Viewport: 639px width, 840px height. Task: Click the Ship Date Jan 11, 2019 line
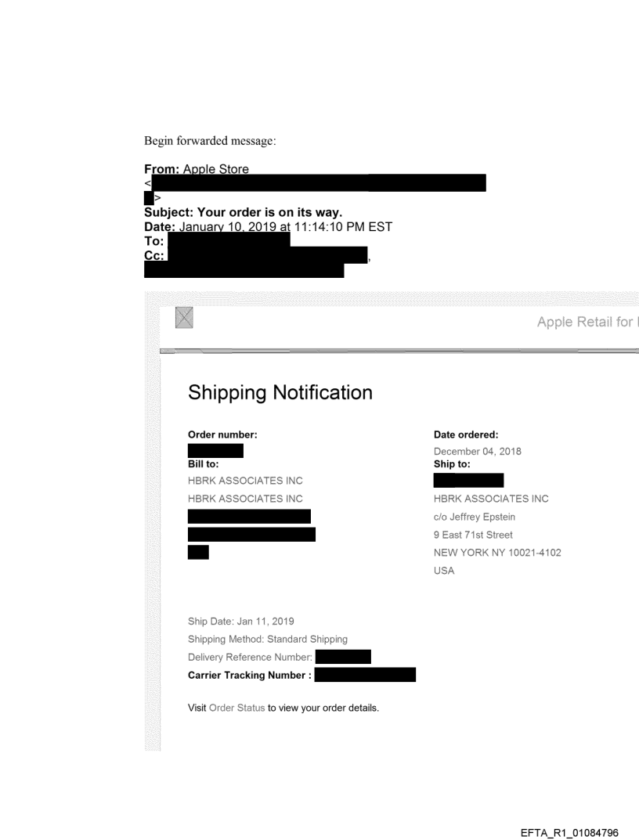(241, 622)
